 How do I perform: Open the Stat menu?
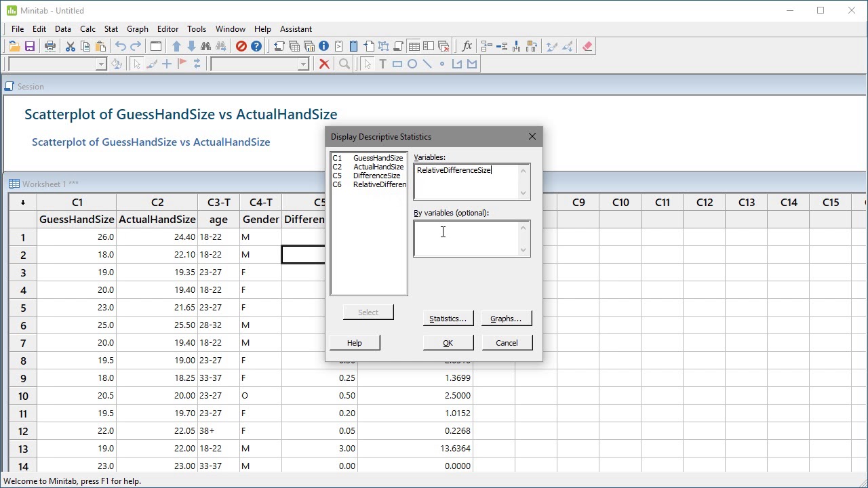point(111,29)
